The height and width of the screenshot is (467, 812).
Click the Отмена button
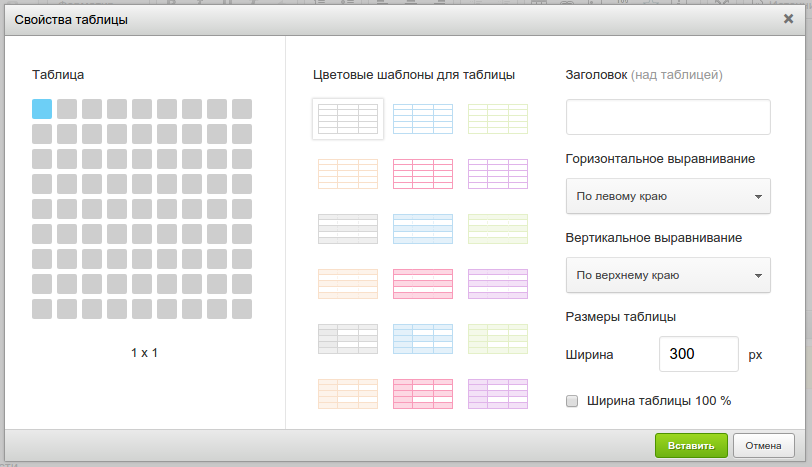pos(763,446)
